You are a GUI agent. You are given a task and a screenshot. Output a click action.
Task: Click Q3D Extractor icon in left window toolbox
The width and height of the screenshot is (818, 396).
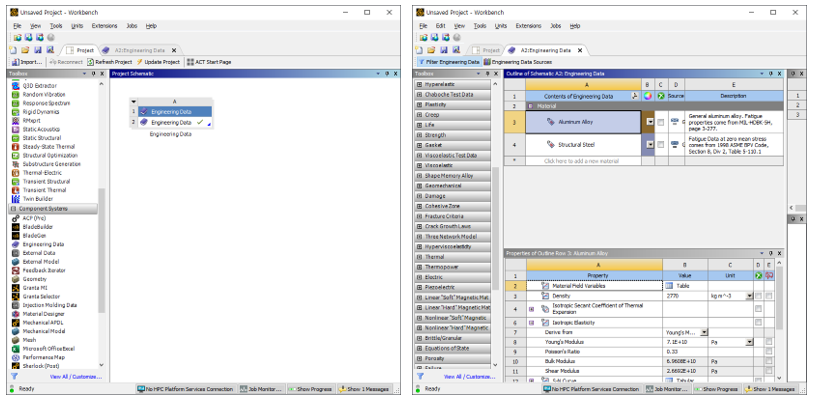pos(16,86)
